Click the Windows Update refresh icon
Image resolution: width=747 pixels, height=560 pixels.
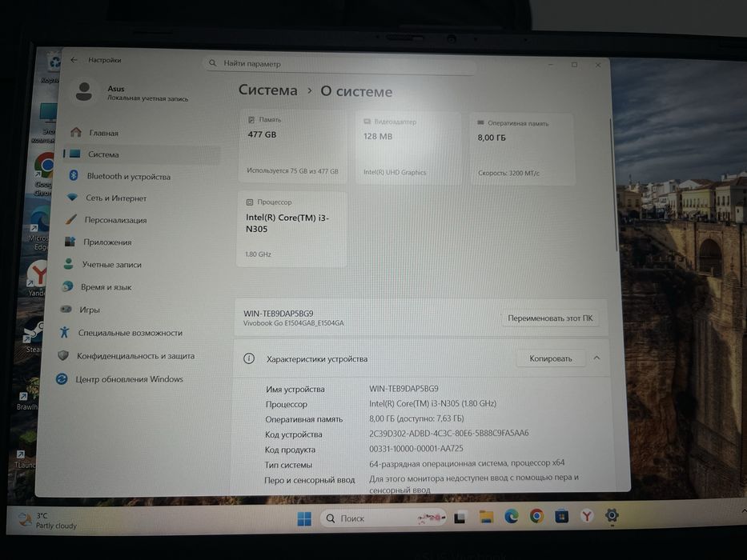tap(62, 378)
